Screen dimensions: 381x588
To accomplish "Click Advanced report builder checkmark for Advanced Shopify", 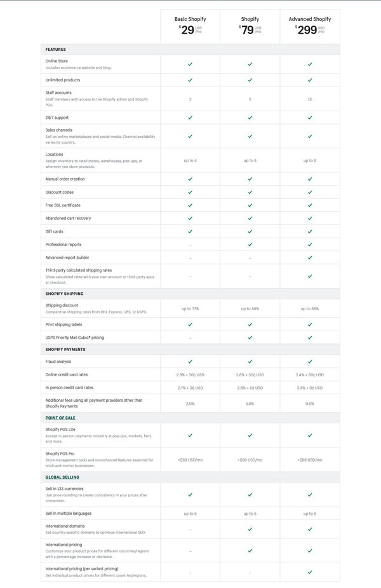I will coord(310,257).
